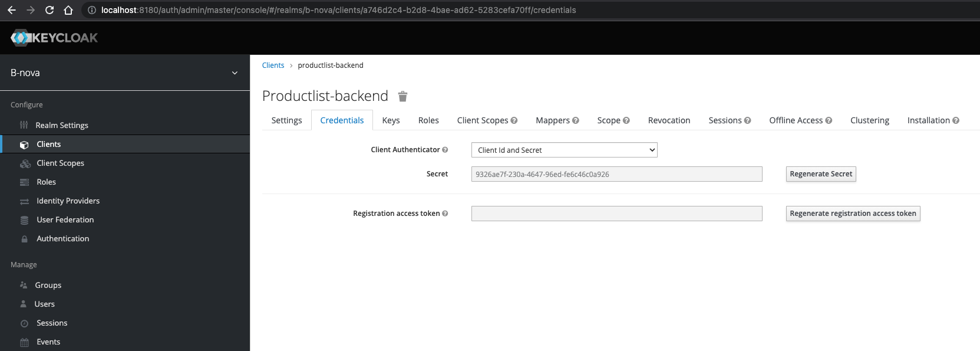Switch to the Client Scopes tab
This screenshot has width=980, height=351.
[487, 120]
